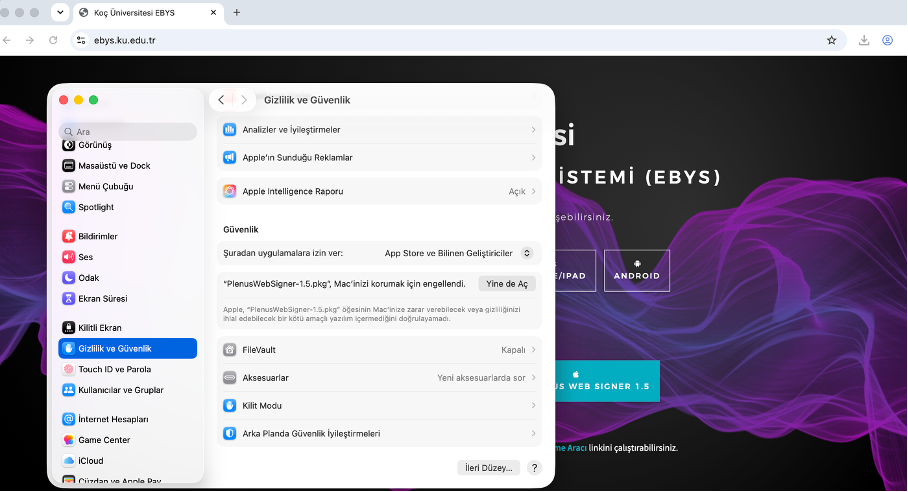
Task: Open Chrome downloads icon
Action: (x=864, y=40)
